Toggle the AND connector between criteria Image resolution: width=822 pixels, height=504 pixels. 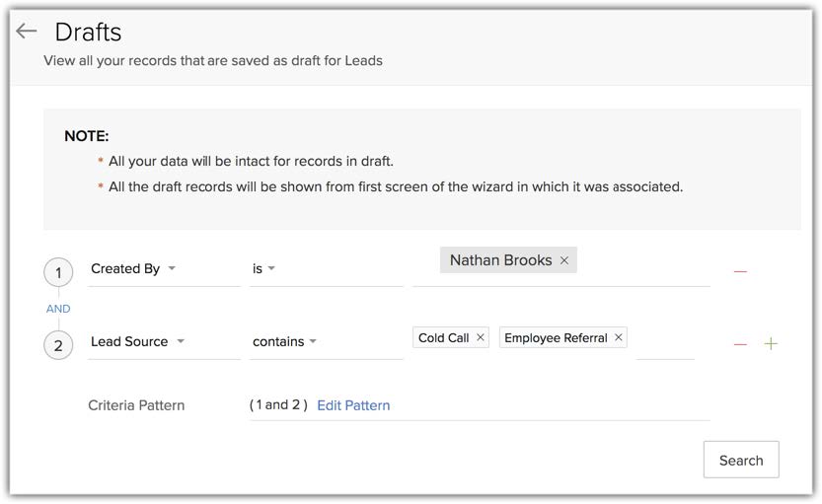coord(58,309)
